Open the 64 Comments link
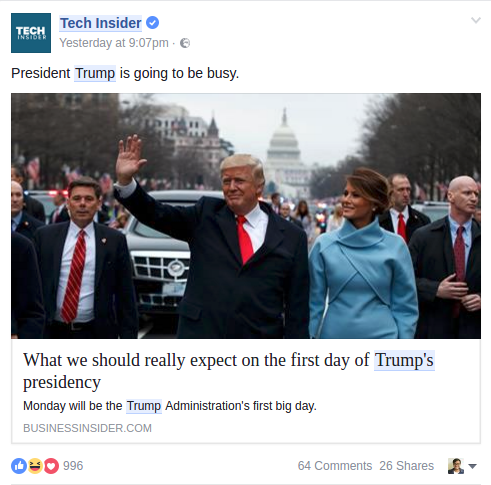The height and width of the screenshot is (485, 491). pos(335,466)
